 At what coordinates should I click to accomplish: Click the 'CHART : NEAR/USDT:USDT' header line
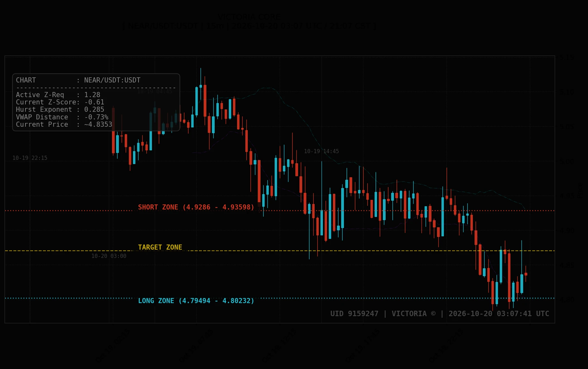78,80
